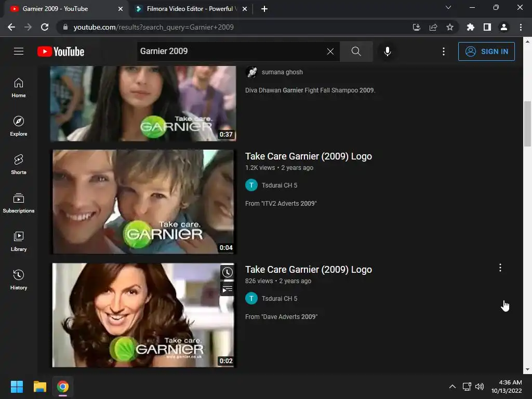532x399 pixels.
Task: Close the Garnier 2009 YouTube tab
Action: (x=121, y=9)
